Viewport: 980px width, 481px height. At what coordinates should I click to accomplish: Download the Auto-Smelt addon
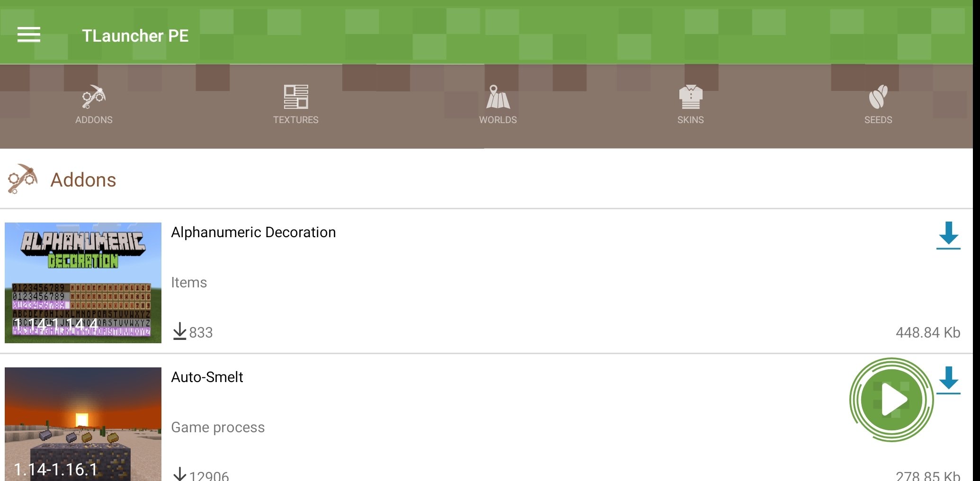(948, 380)
